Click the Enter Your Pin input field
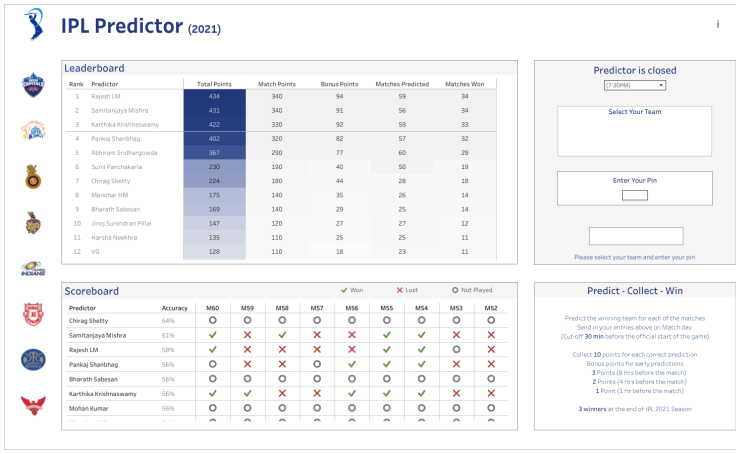 635,195
